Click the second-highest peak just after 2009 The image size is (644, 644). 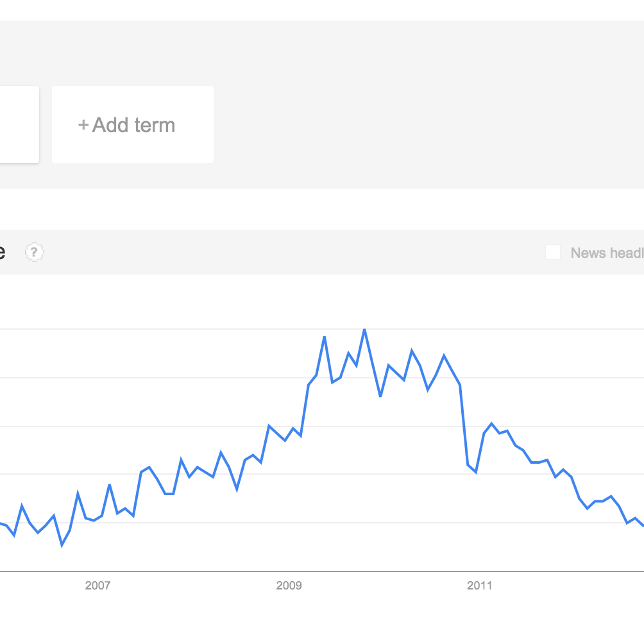pyautogui.click(x=325, y=337)
